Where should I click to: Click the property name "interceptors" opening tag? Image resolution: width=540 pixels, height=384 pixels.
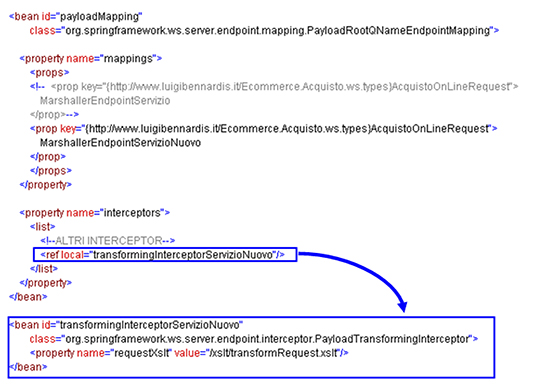[x=95, y=213]
